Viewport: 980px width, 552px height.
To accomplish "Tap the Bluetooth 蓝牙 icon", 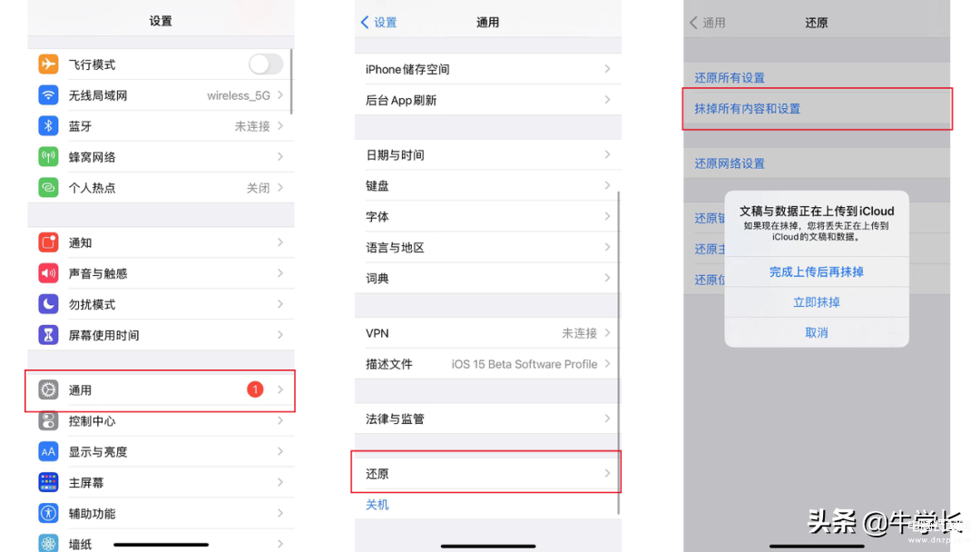I will (x=48, y=125).
